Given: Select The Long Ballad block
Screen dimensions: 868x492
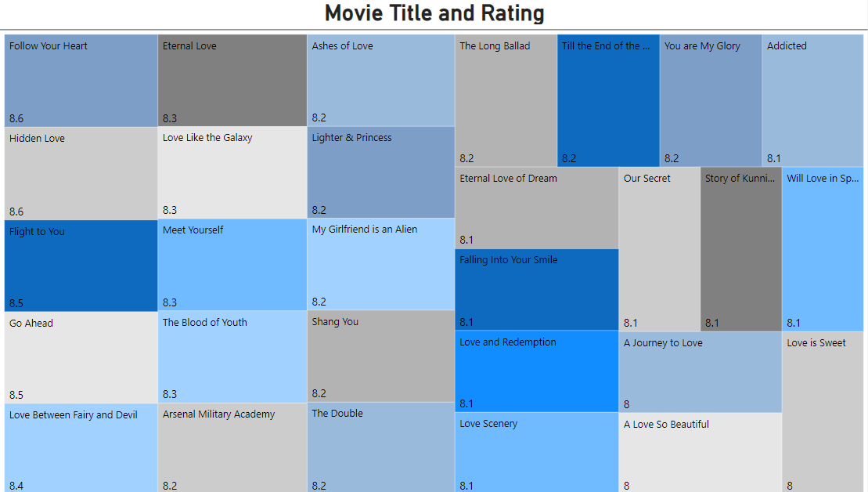Looking at the screenshot, I should [x=506, y=100].
